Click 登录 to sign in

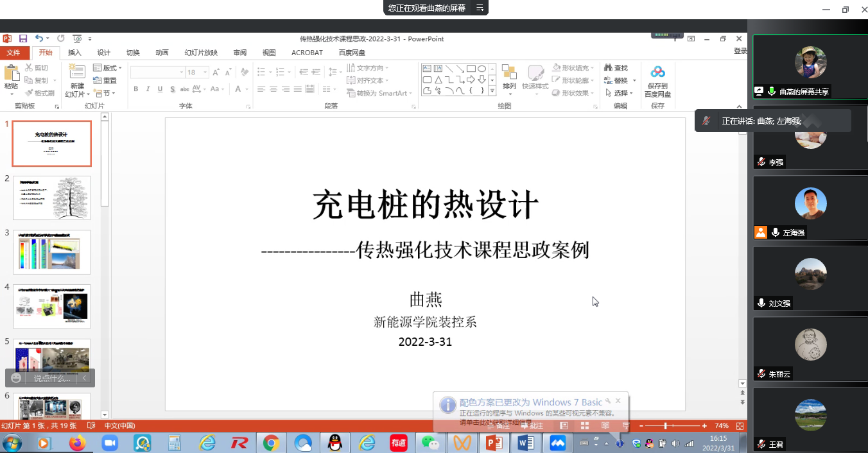[740, 51]
